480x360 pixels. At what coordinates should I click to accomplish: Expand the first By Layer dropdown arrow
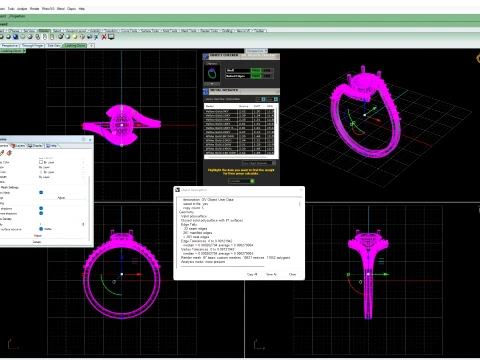83,162
